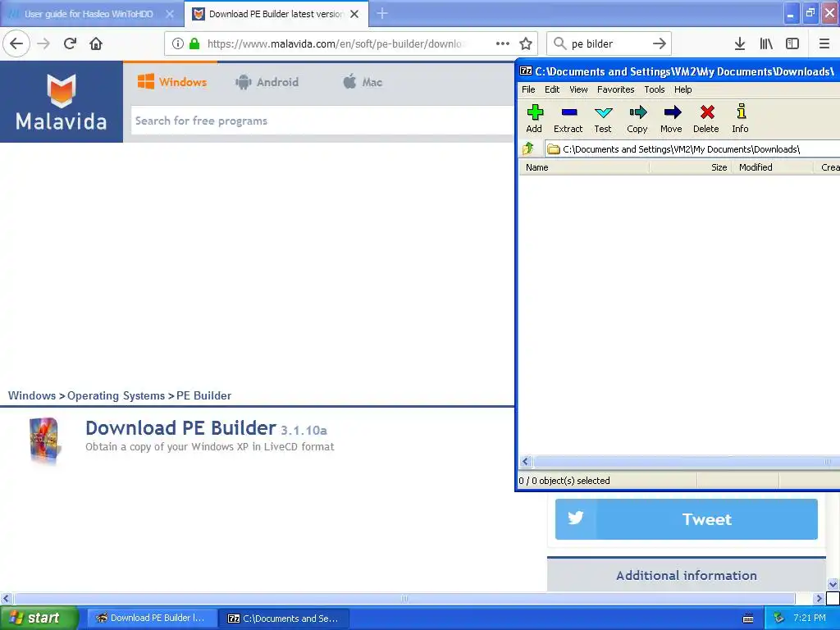Open the PE Builder breadcrumb link

(203, 395)
